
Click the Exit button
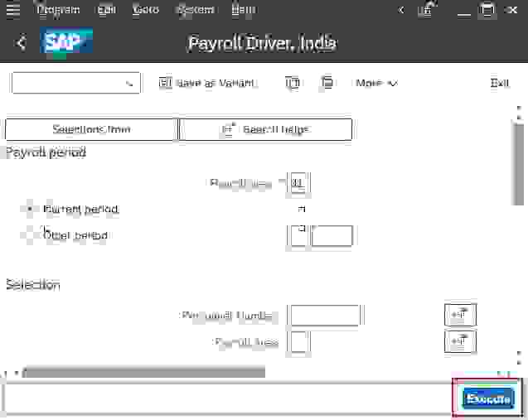point(500,83)
